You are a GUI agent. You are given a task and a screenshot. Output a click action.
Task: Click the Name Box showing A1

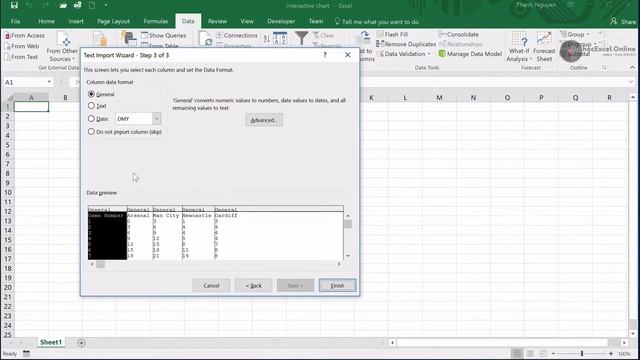pyautogui.click(x=25, y=82)
